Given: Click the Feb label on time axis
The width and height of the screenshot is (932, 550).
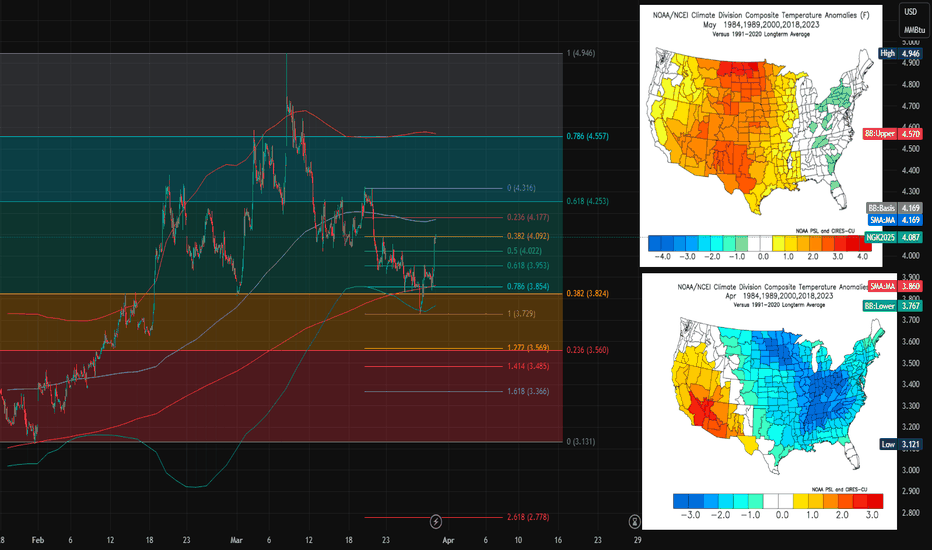Looking at the screenshot, I should pyautogui.click(x=37, y=540).
